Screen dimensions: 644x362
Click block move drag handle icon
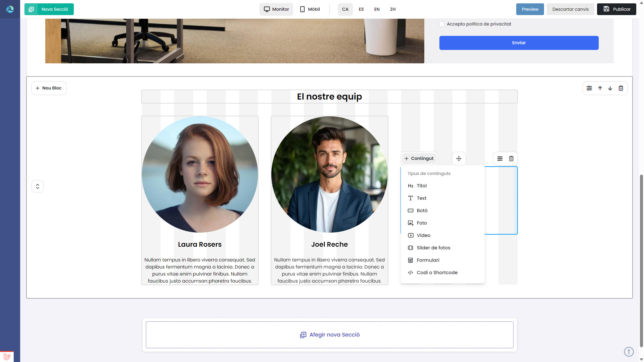(x=459, y=159)
